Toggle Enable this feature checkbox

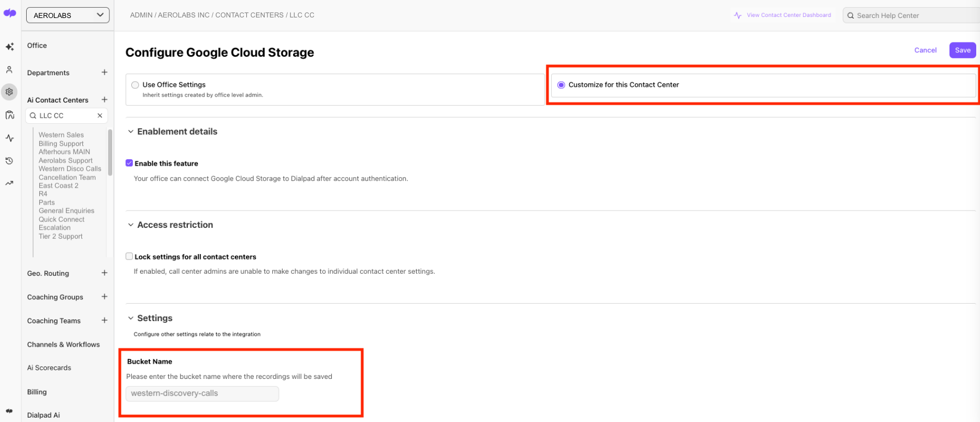pyautogui.click(x=129, y=163)
